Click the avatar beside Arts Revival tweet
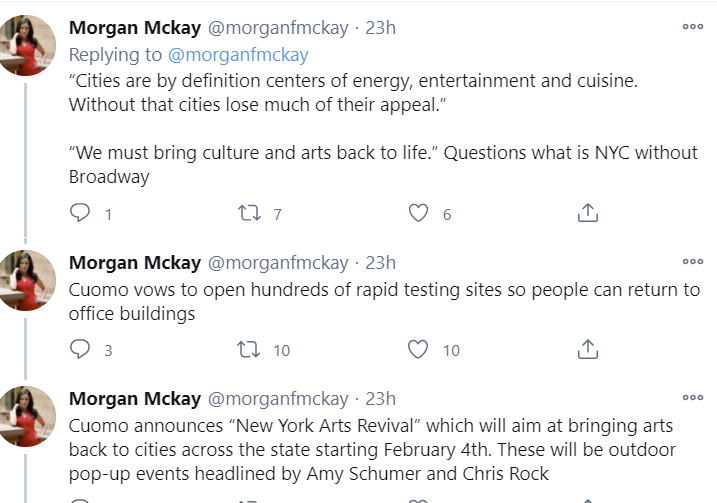Screen dimensions: 717x503 pyautogui.click(x=27, y=417)
